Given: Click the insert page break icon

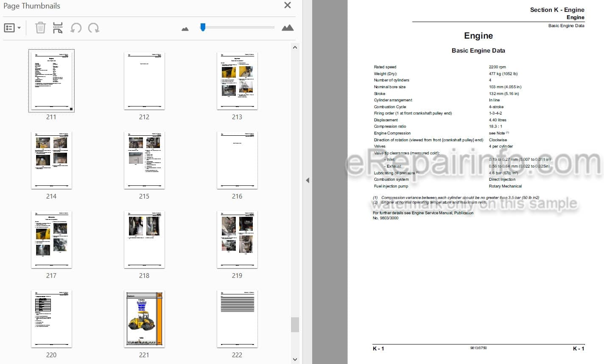Looking at the screenshot, I should [58, 28].
